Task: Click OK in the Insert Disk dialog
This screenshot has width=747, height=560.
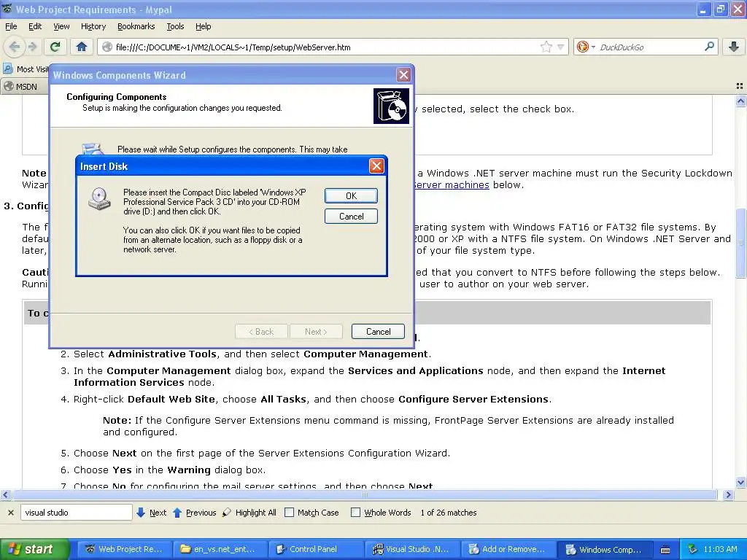Action: [x=351, y=195]
